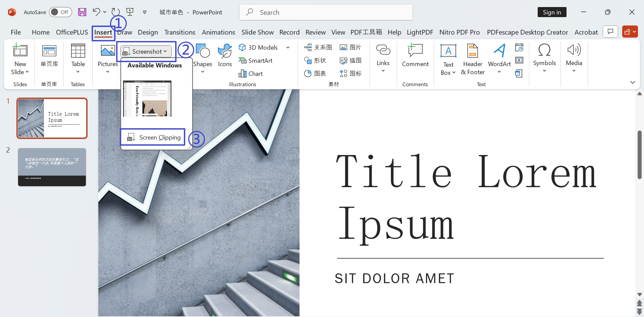Toggle AutoSave off switch

[x=60, y=12]
